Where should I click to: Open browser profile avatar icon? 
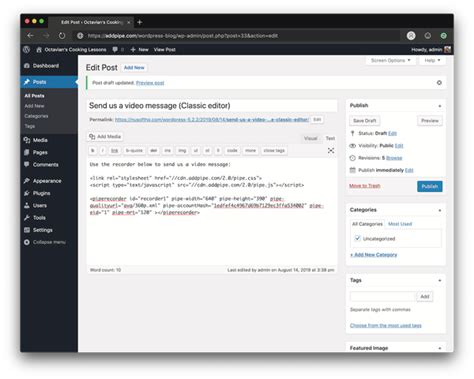(x=411, y=35)
